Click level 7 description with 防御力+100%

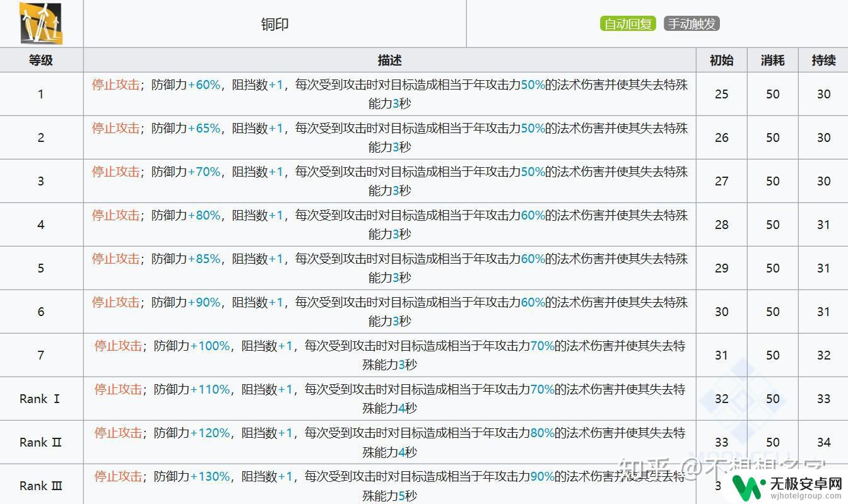tap(389, 355)
